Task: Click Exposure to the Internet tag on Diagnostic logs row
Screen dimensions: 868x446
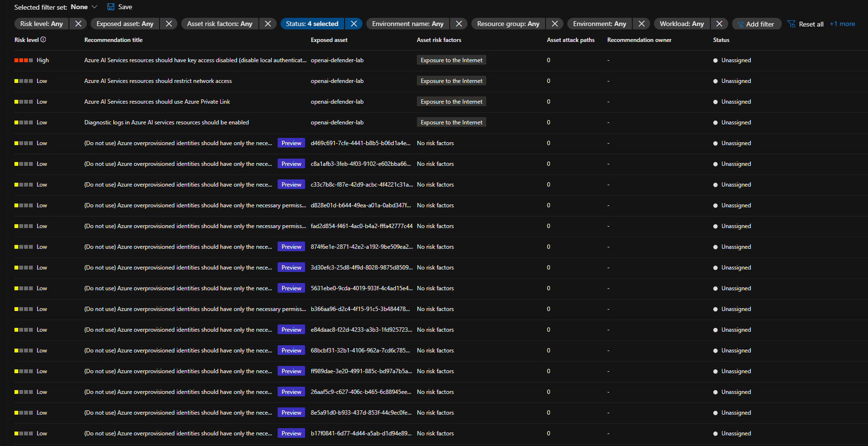Action: [451, 122]
